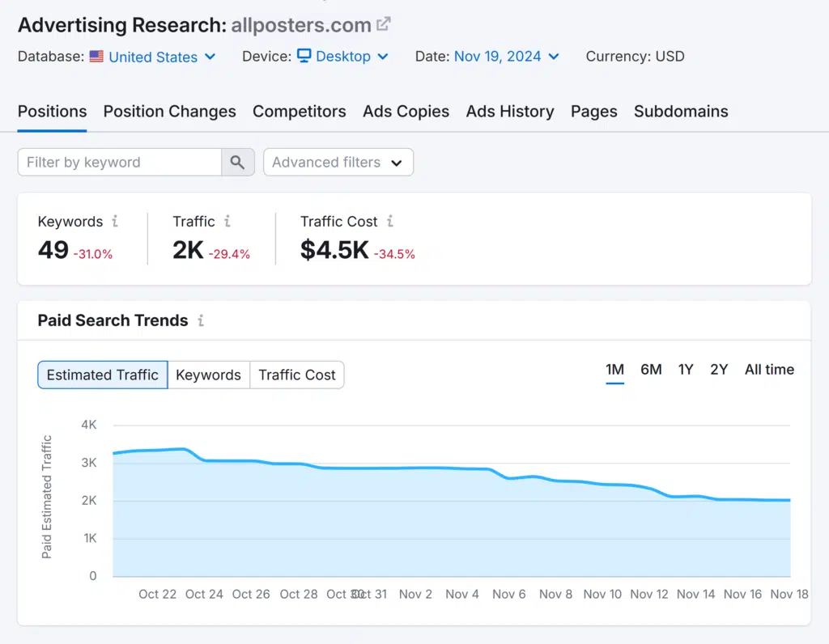The image size is (829, 644).
Task: Click Paid Search Trends info icon
Action: point(201,320)
